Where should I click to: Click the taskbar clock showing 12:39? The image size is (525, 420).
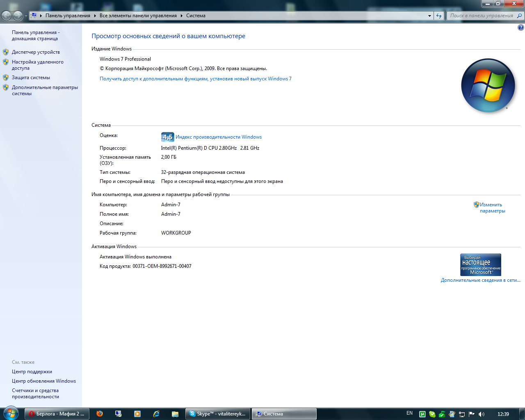pyautogui.click(x=503, y=414)
